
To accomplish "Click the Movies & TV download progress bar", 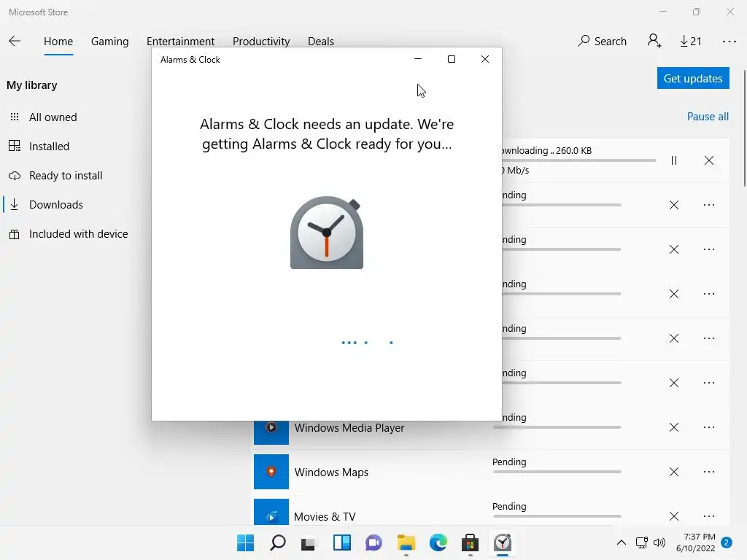I will click(x=557, y=516).
